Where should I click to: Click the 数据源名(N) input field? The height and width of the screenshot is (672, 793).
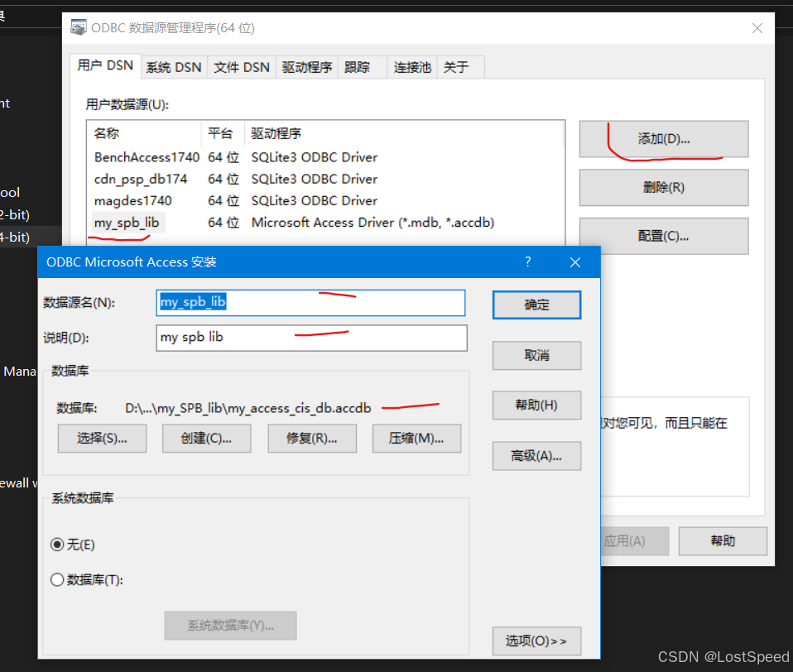(310, 302)
